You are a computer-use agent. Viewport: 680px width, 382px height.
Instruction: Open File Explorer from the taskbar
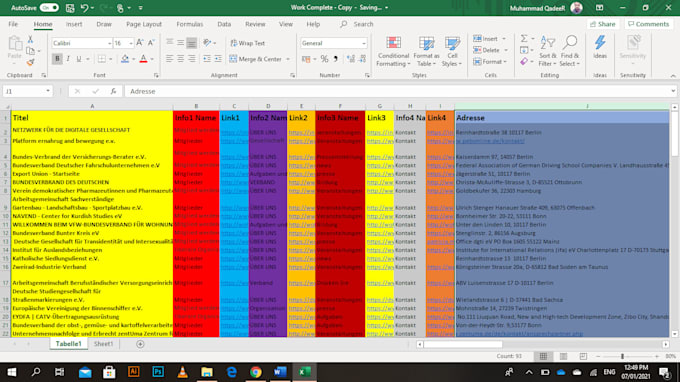(207, 372)
